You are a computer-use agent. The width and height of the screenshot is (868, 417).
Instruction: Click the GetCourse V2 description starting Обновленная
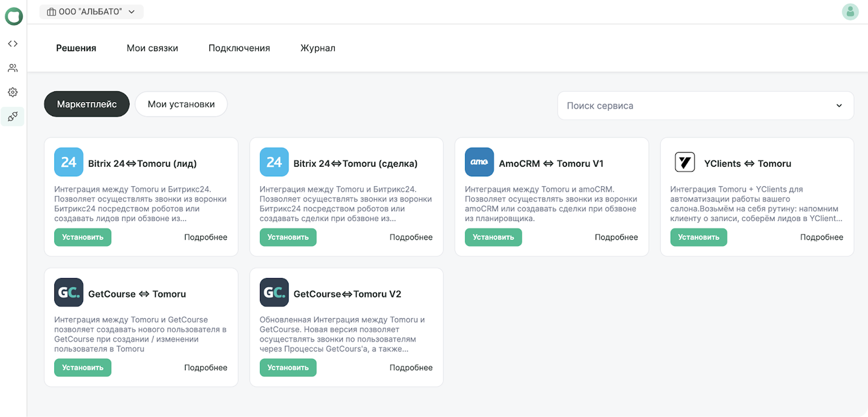click(342, 334)
